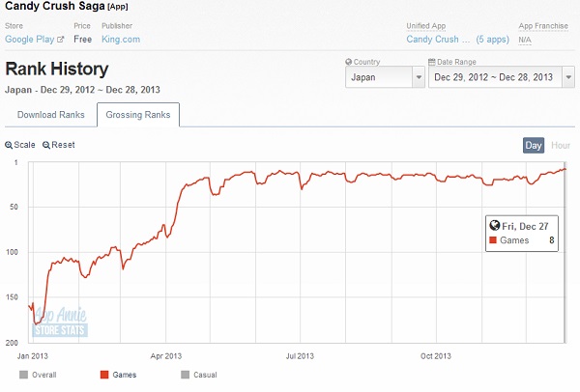
Task: Toggle the Casual legend series
Action: tap(199, 375)
